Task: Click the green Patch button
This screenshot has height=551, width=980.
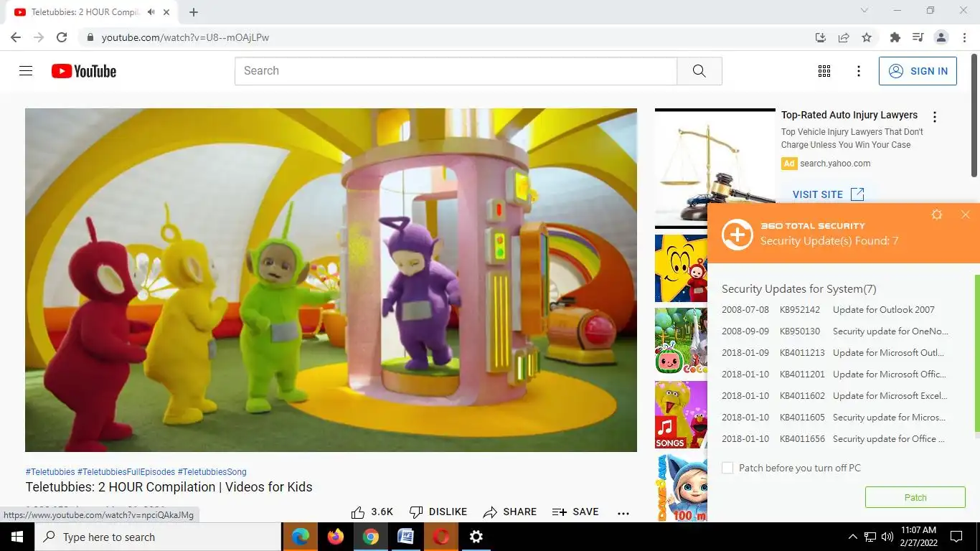Action: pyautogui.click(x=915, y=497)
